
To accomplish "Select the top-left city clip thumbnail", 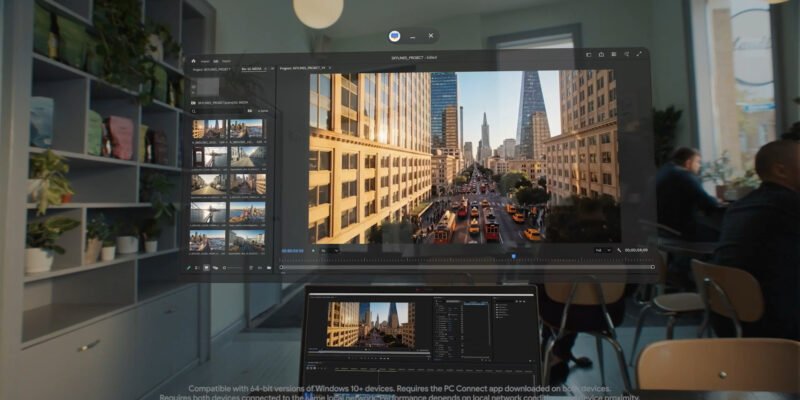I will coord(208,129).
